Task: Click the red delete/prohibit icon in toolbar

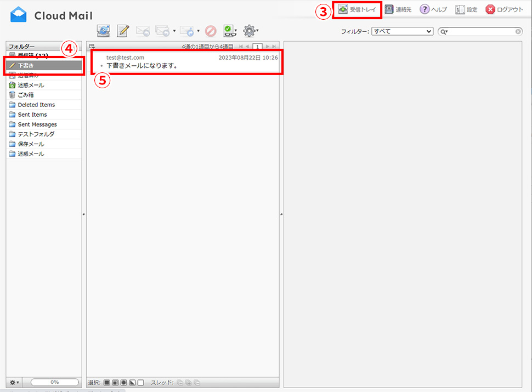Action: [211, 31]
